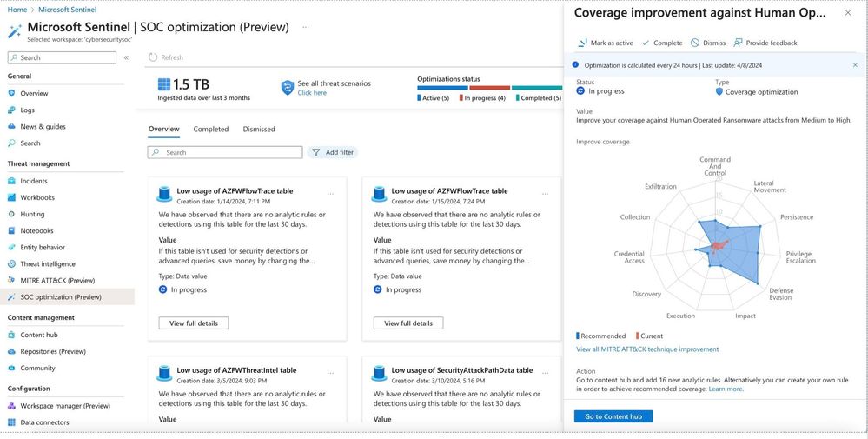Open the Logs sidebar item

coord(27,110)
